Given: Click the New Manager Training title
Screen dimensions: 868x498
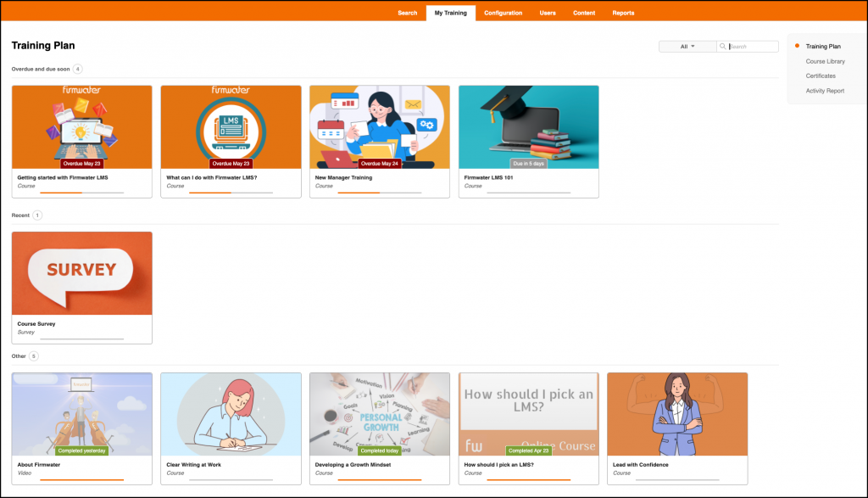Looking at the screenshot, I should coord(344,178).
